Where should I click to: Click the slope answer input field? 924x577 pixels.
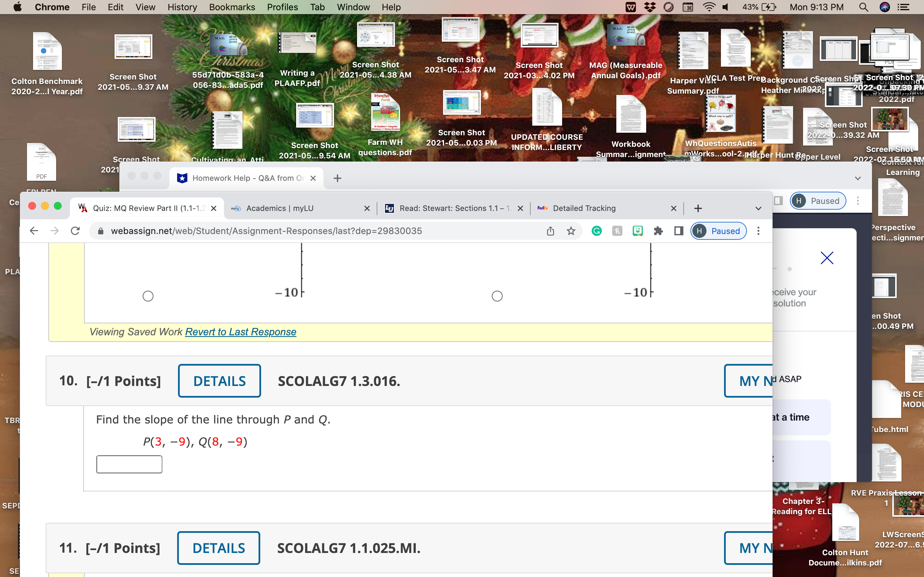point(129,464)
